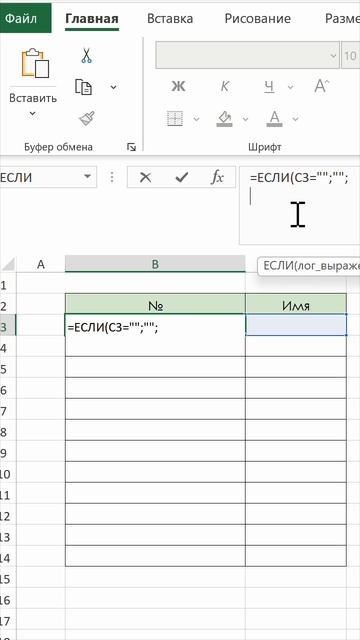Click cell B3 containing the ЕСЛИ formula

[155, 325]
